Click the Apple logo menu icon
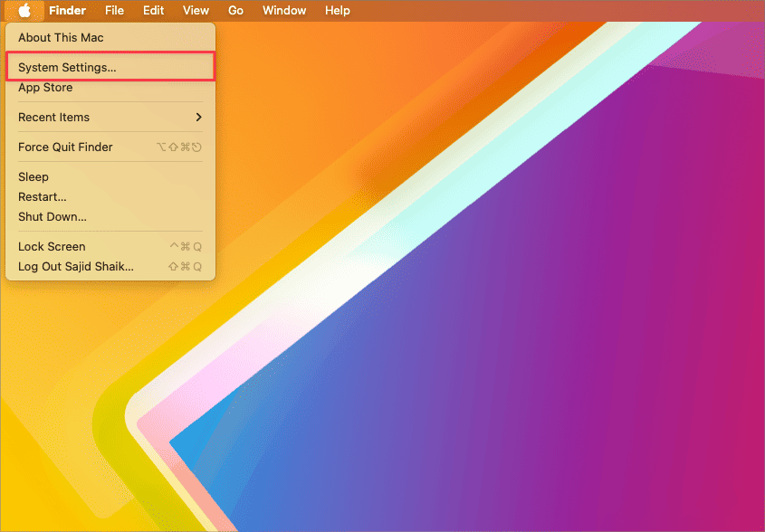 coord(24,11)
